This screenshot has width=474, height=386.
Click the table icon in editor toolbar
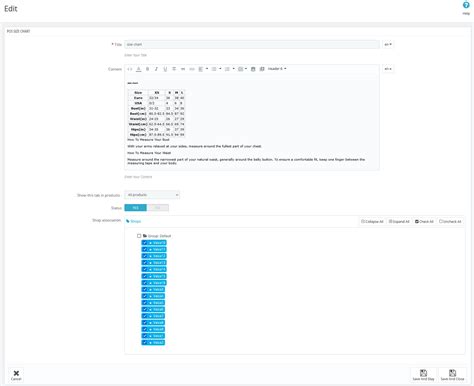240,69
